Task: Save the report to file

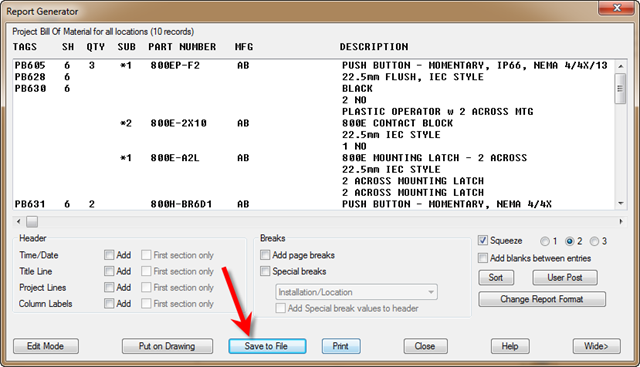Action: [x=267, y=346]
